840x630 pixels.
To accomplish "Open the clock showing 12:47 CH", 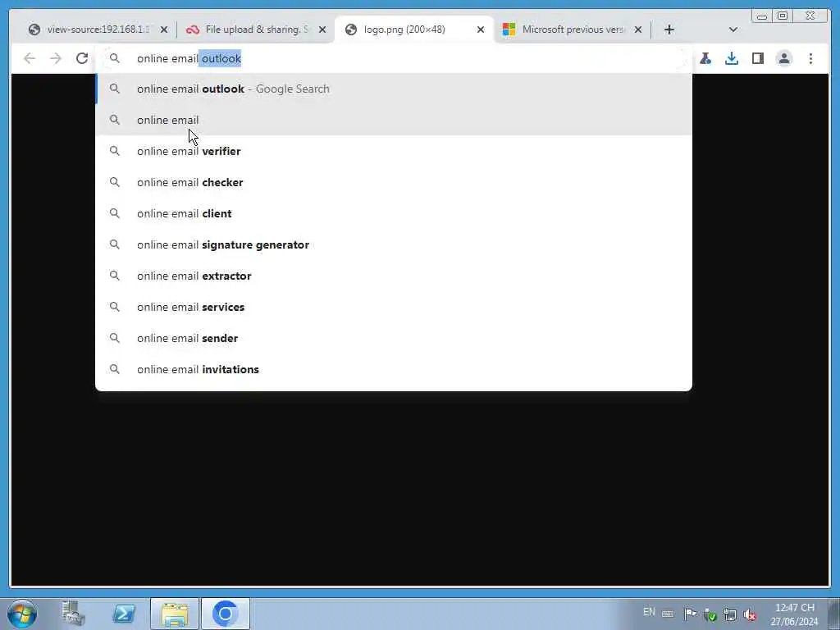I will (x=794, y=614).
